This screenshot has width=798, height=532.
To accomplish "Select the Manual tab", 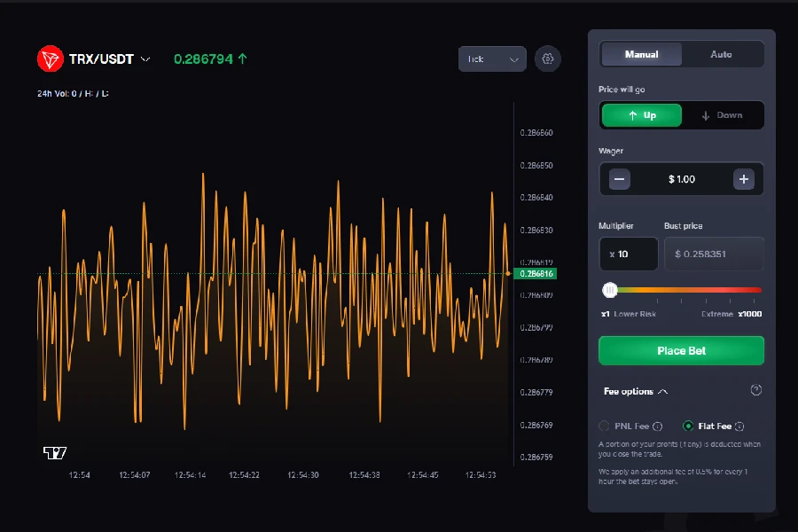I will tap(641, 54).
